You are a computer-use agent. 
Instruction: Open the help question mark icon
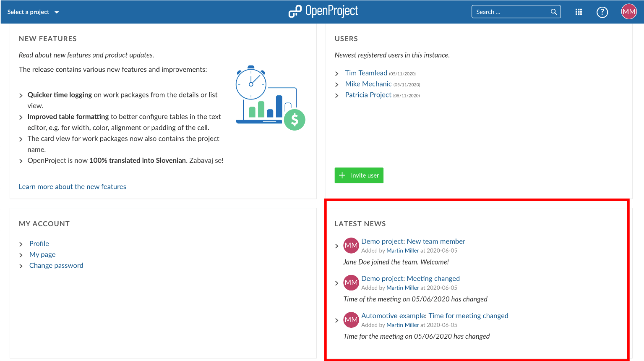[x=602, y=11]
